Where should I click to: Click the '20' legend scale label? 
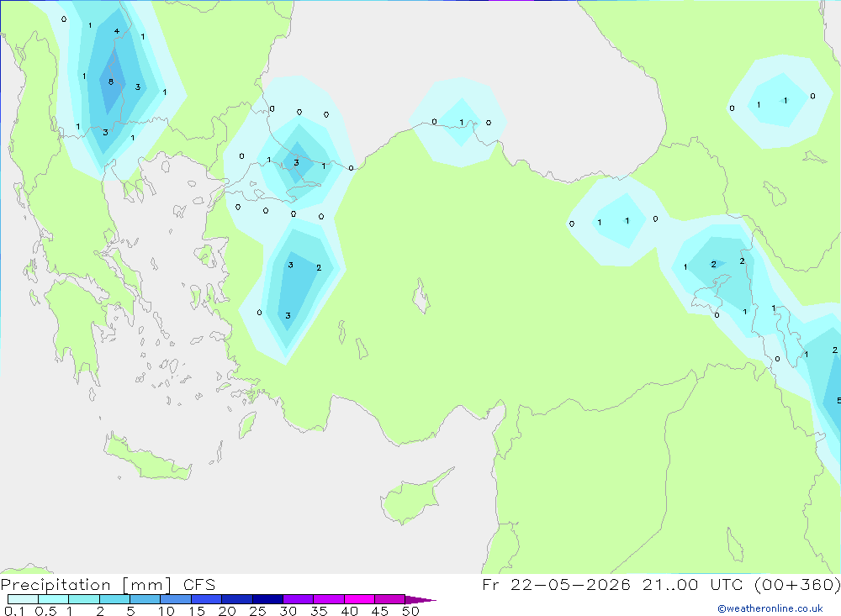[227, 611]
